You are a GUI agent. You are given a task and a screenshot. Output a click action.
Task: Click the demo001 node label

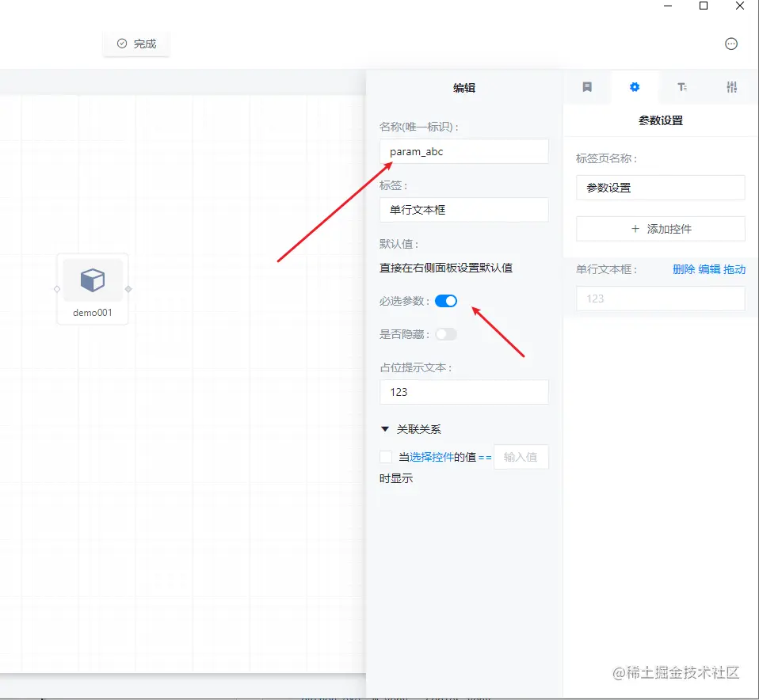[93, 313]
